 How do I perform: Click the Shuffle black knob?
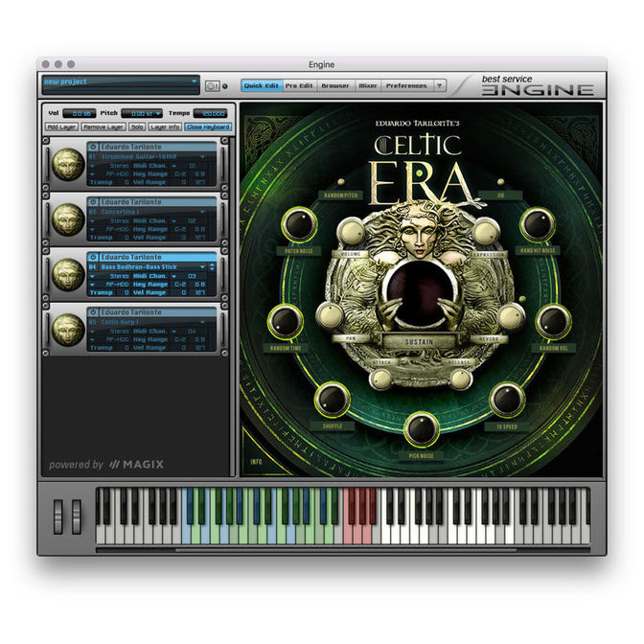(333, 400)
